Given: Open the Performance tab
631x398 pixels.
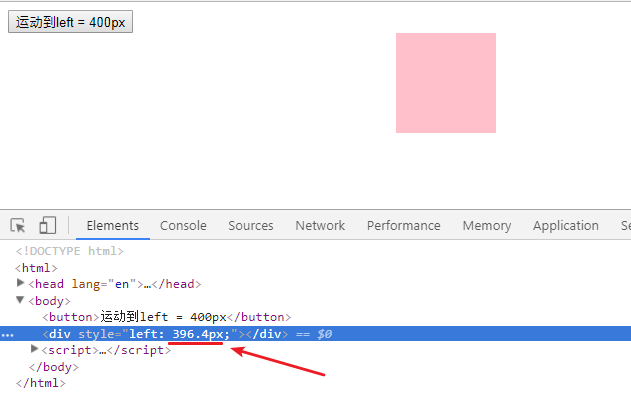Looking at the screenshot, I should pyautogui.click(x=403, y=225).
